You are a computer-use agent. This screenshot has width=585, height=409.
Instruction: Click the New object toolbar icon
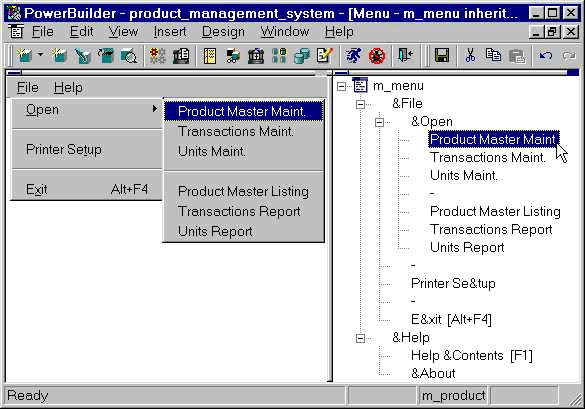point(25,56)
